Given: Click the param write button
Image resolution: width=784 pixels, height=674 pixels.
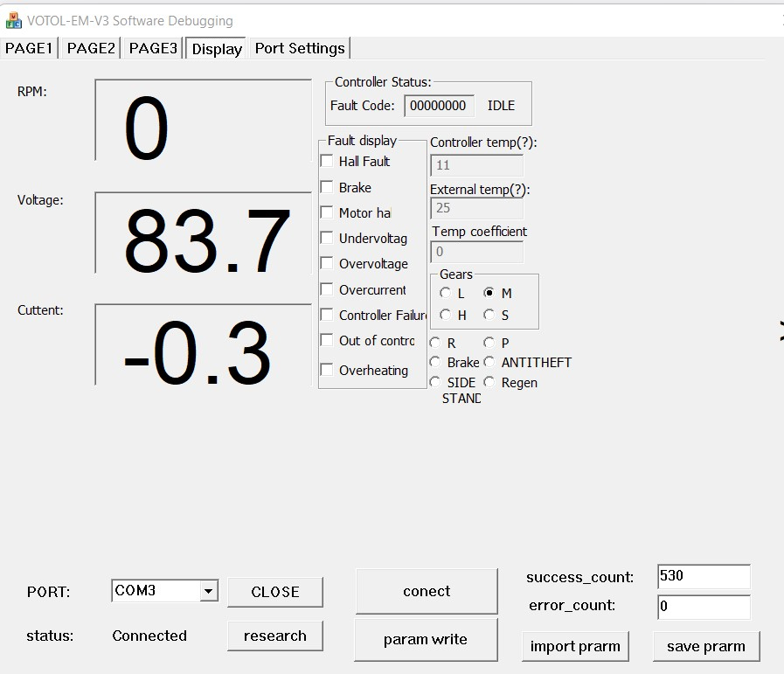Looking at the screenshot, I should (426, 640).
